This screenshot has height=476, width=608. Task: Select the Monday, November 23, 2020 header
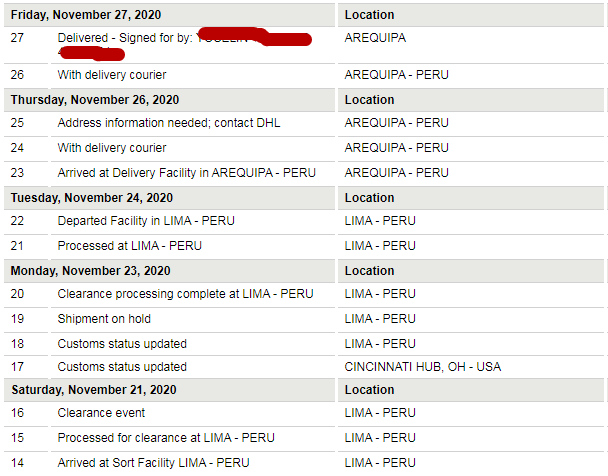point(90,271)
